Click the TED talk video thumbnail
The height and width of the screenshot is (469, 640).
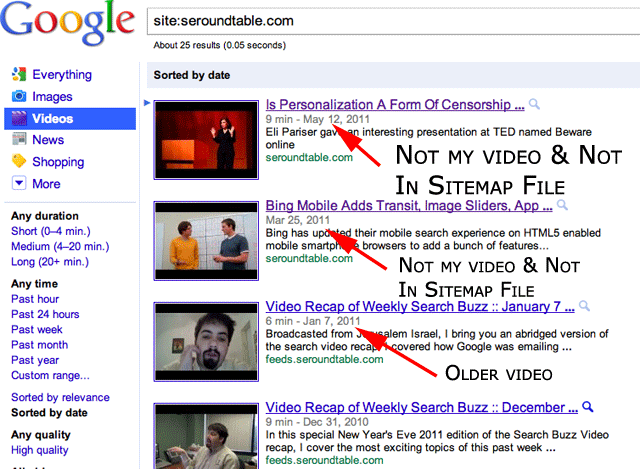click(206, 140)
